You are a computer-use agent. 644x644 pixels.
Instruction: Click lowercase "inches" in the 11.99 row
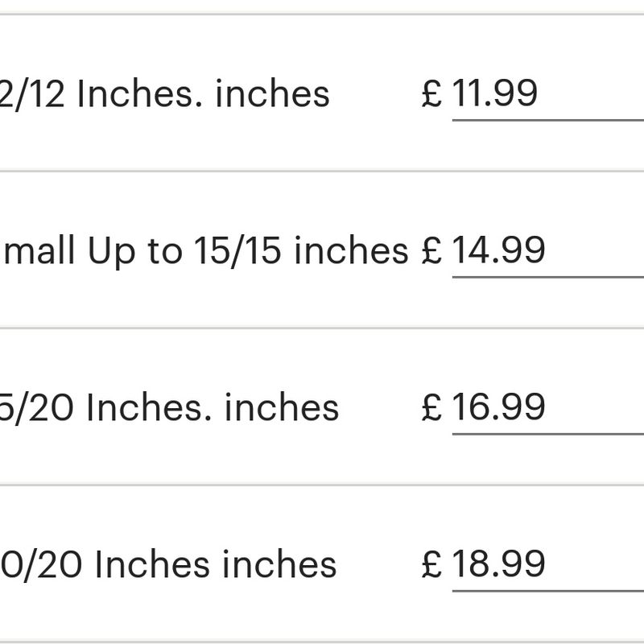(x=273, y=94)
